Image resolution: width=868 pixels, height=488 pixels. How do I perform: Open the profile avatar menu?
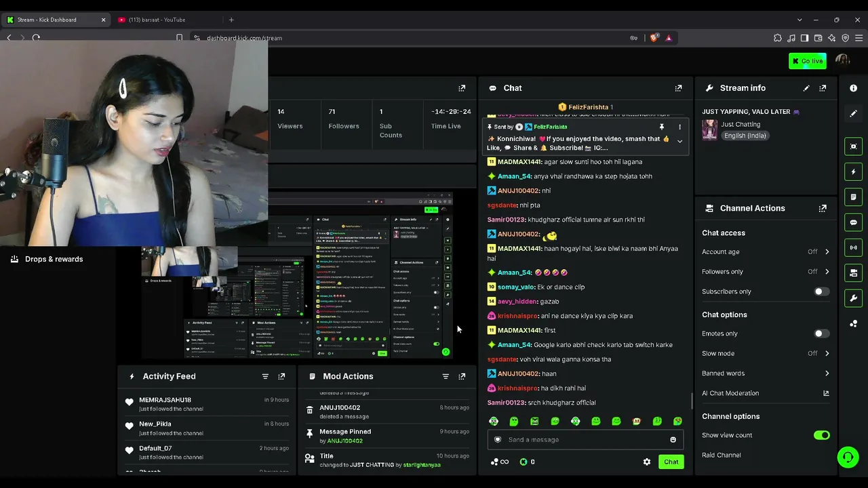click(843, 61)
